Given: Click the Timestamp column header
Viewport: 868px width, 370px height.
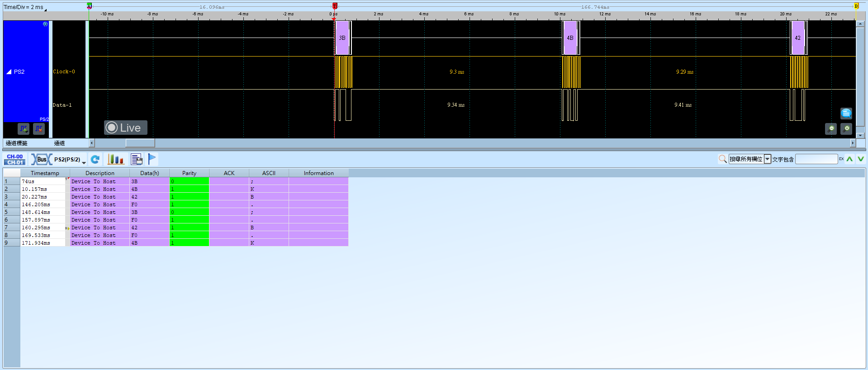Looking at the screenshot, I should point(45,173).
